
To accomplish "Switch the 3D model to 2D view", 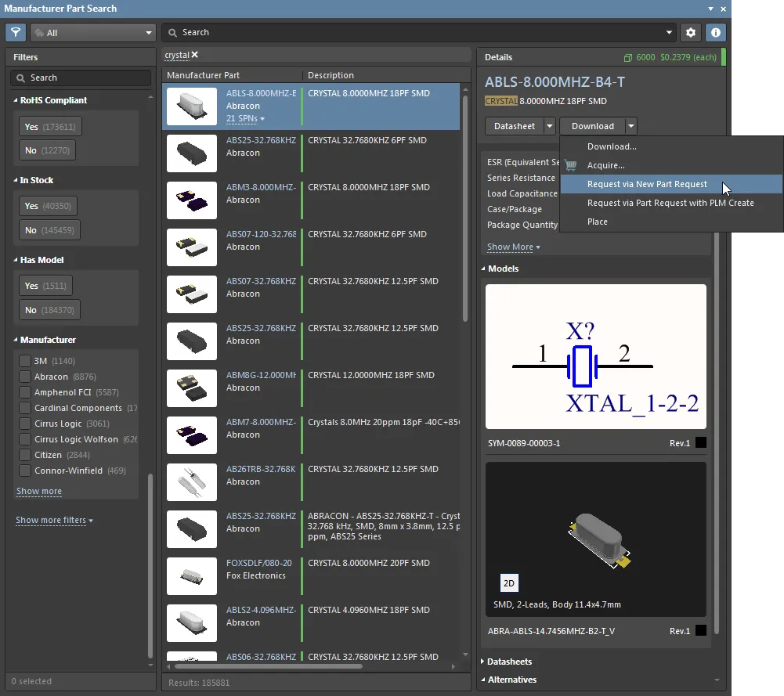I will point(509,583).
